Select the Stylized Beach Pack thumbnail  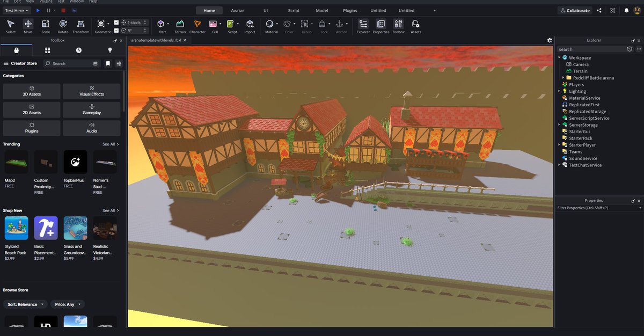16,228
